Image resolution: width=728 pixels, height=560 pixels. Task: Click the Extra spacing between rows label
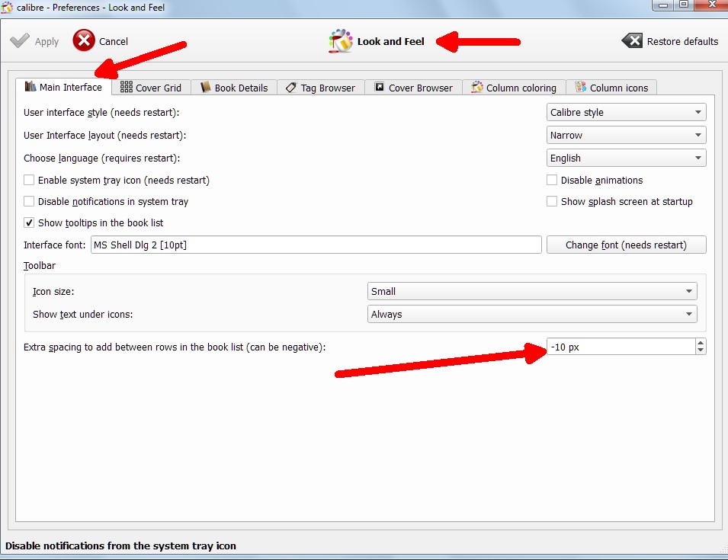click(175, 347)
